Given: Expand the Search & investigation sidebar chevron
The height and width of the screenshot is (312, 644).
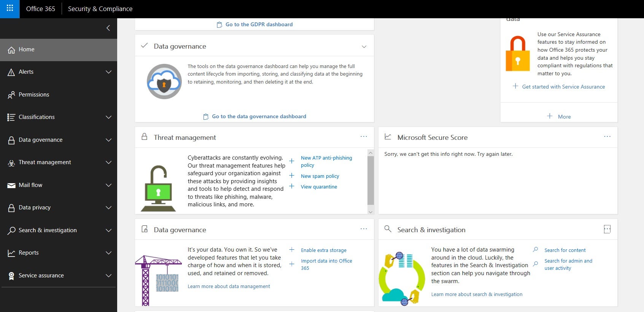Looking at the screenshot, I should (108, 230).
